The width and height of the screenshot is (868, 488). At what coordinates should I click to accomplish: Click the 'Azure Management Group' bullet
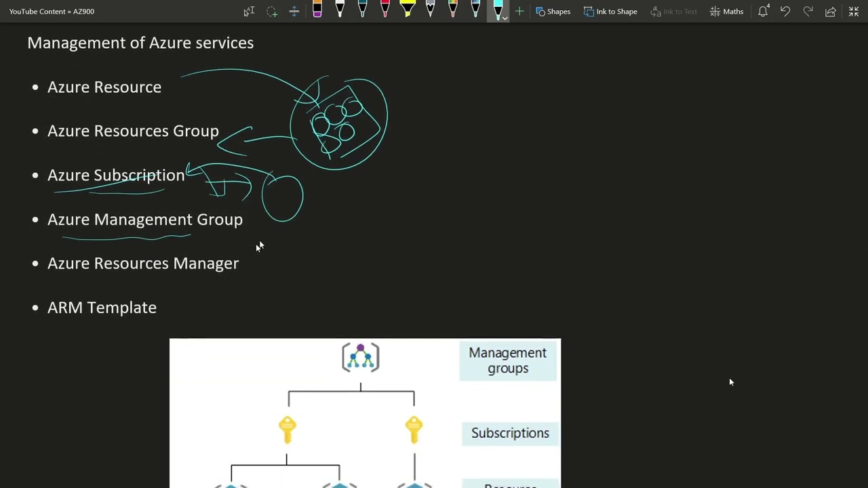(145, 220)
